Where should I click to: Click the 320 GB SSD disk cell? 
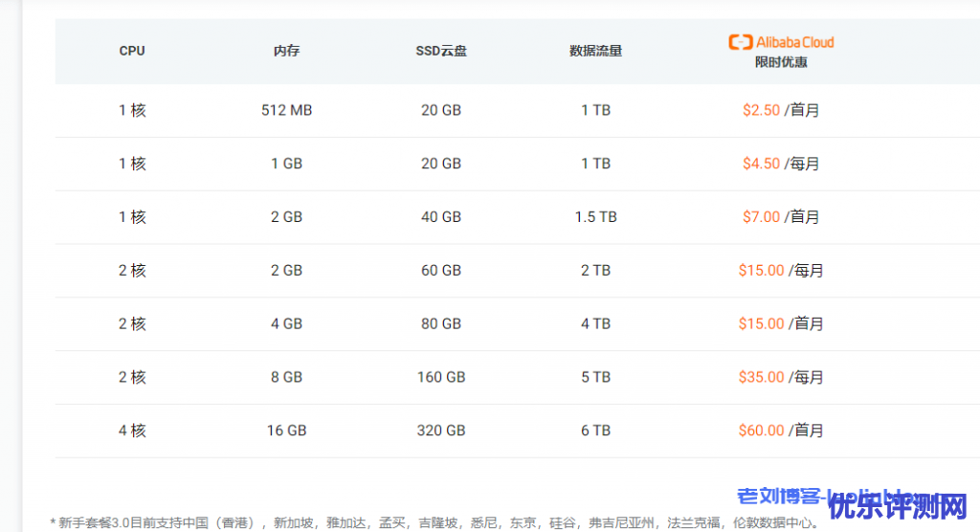pyautogui.click(x=441, y=431)
